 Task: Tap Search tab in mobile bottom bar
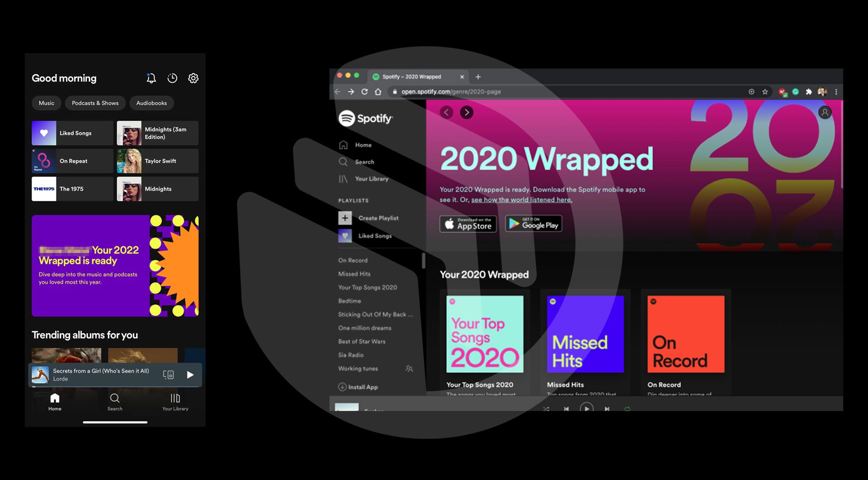115,402
